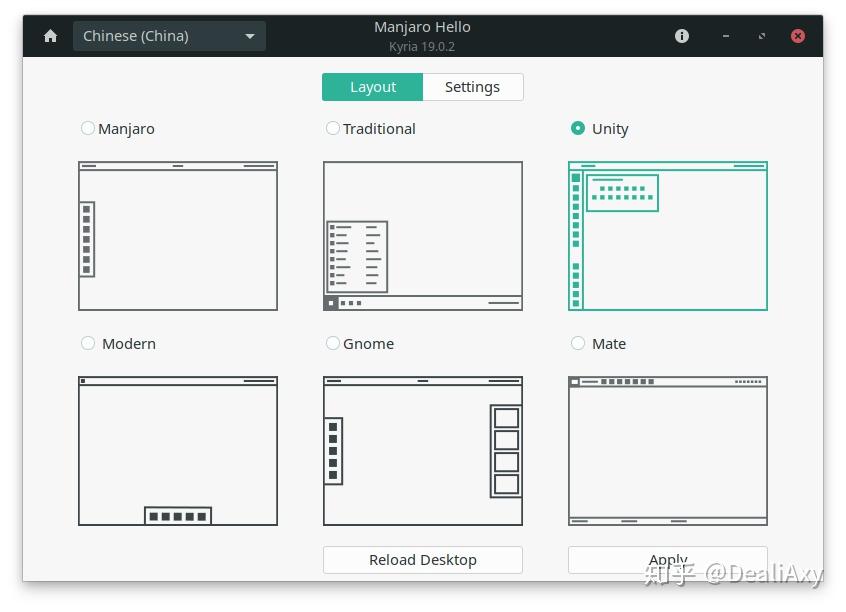Image resolution: width=846 pixels, height=612 pixels.
Task: Select the Traditional layout radio button
Action: click(332, 128)
